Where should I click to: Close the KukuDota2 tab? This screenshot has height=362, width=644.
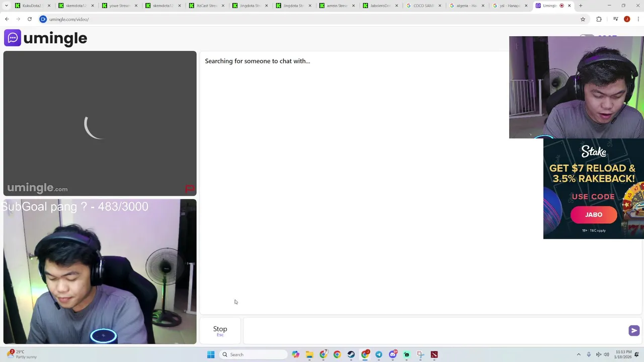pos(49,6)
